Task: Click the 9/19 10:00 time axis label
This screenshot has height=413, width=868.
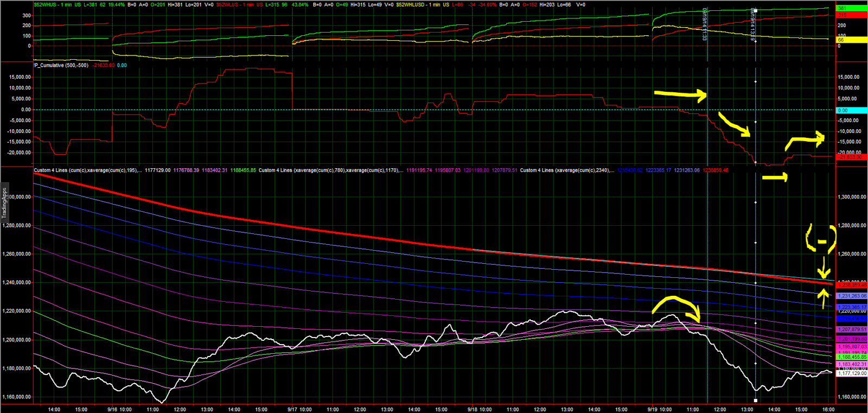Action: pyautogui.click(x=659, y=409)
